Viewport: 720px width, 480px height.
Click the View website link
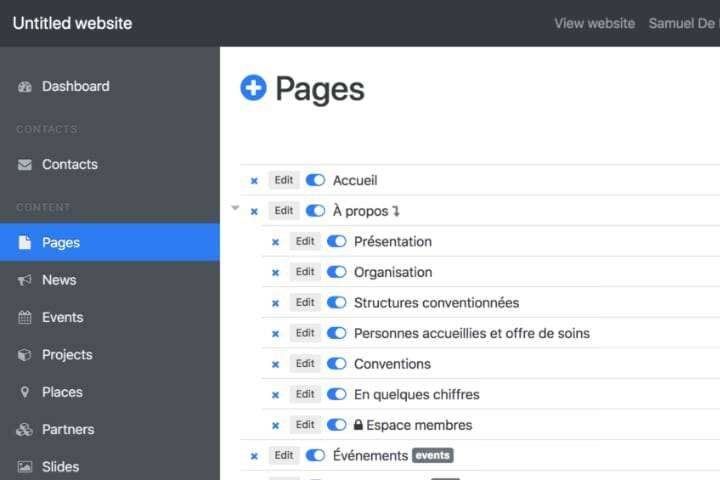pos(595,23)
